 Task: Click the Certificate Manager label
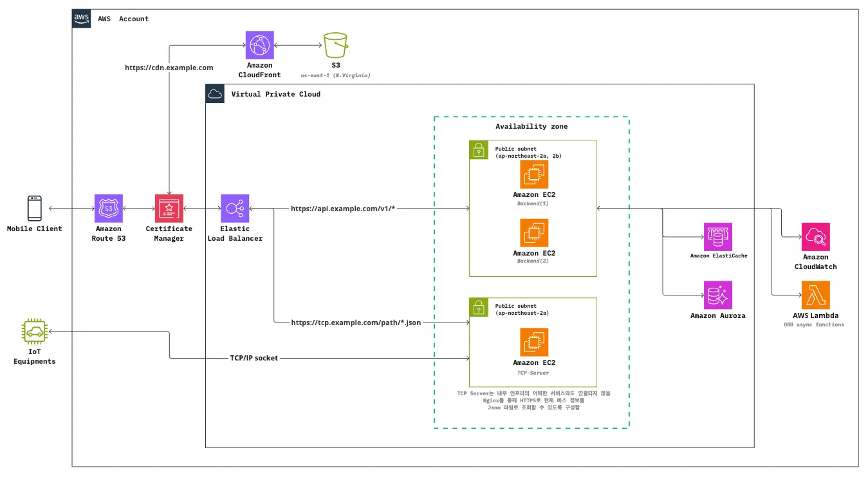click(169, 233)
